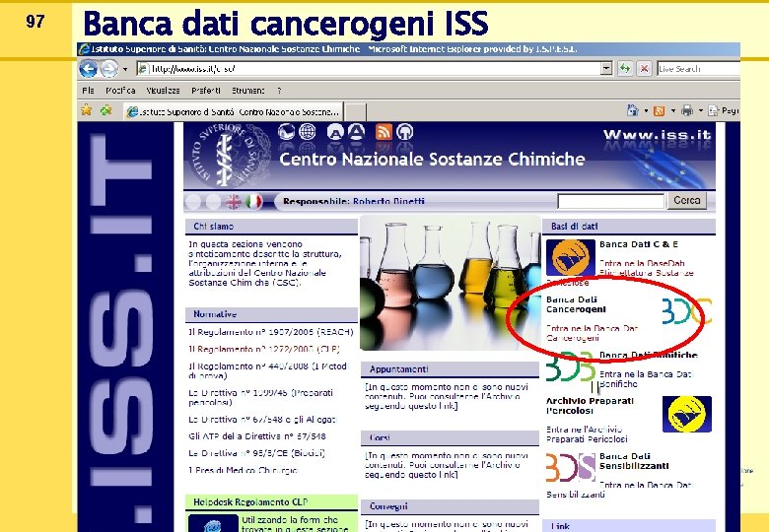Switch site language with UK flag

[x=233, y=201]
